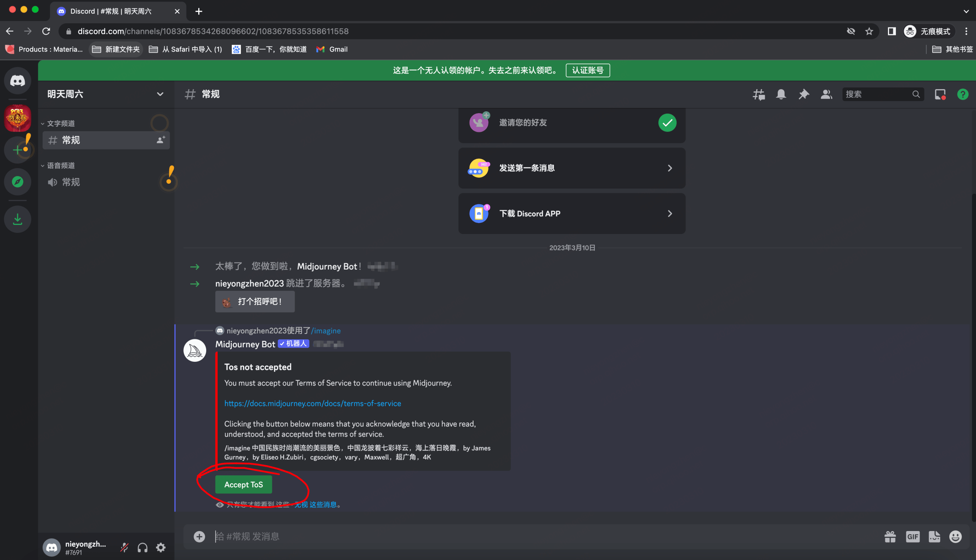Click the download apps icon in sidebar

tap(17, 219)
